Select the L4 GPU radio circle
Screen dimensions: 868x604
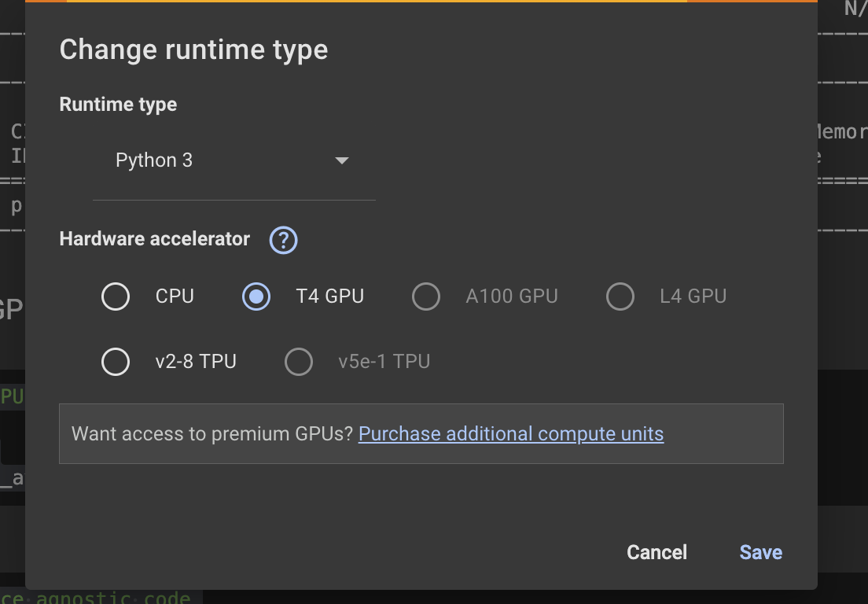click(620, 296)
